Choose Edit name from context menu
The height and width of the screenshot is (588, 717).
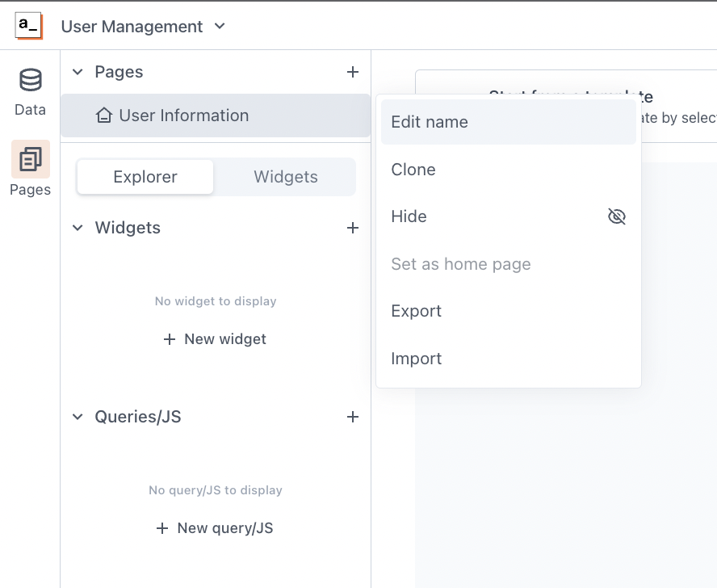click(x=509, y=122)
